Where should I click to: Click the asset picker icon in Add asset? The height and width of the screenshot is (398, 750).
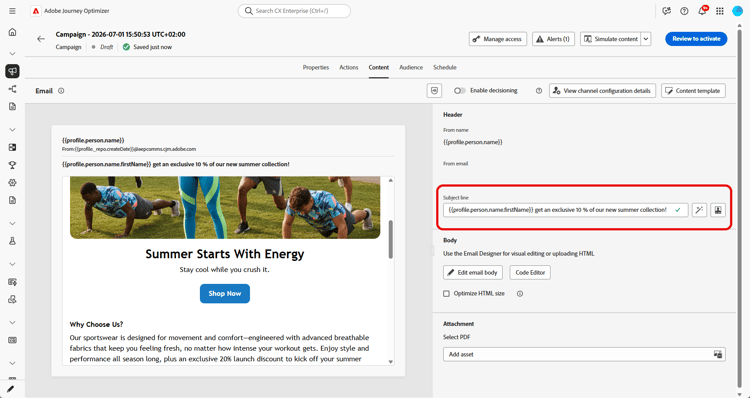point(717,354)
